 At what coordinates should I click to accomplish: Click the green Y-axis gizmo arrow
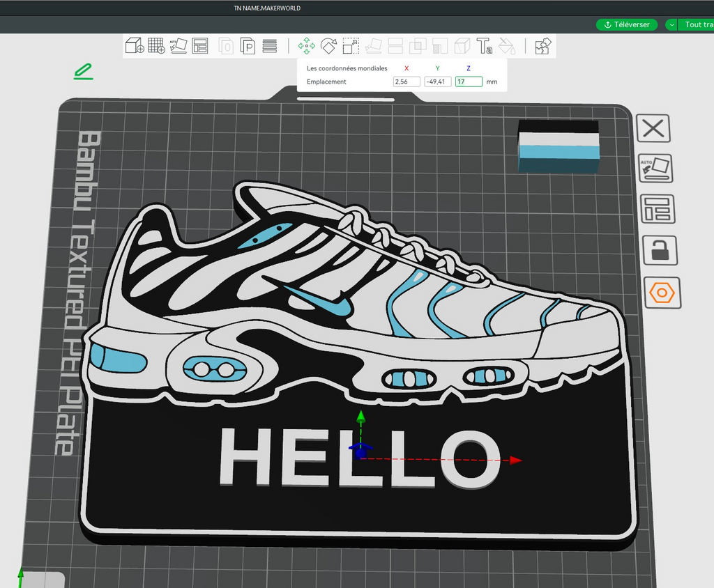coord(360,415)
